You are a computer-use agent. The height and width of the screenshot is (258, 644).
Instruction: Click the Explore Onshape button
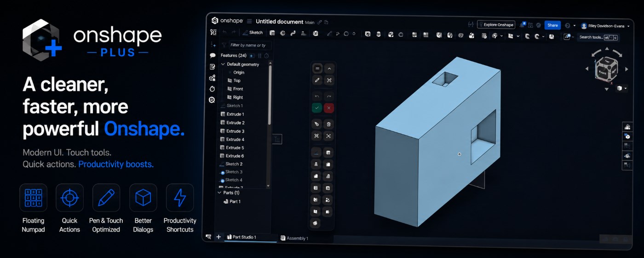(x=496, y=25)
